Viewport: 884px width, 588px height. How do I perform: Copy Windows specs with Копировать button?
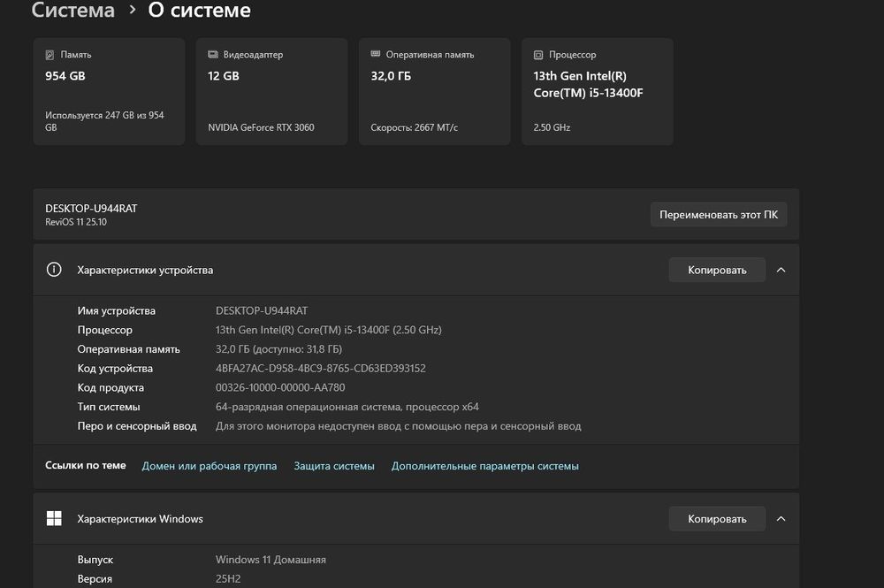pyautogui.click(x=717, y=519)
